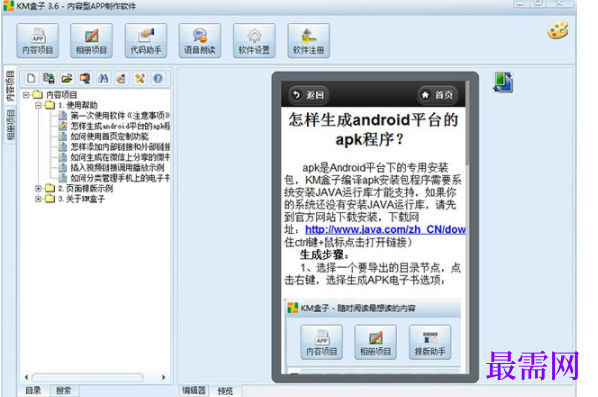This screenshot has height=397, width=598.
Task: Open the 内容项目 toolbar button
Action: click(37, 40)
